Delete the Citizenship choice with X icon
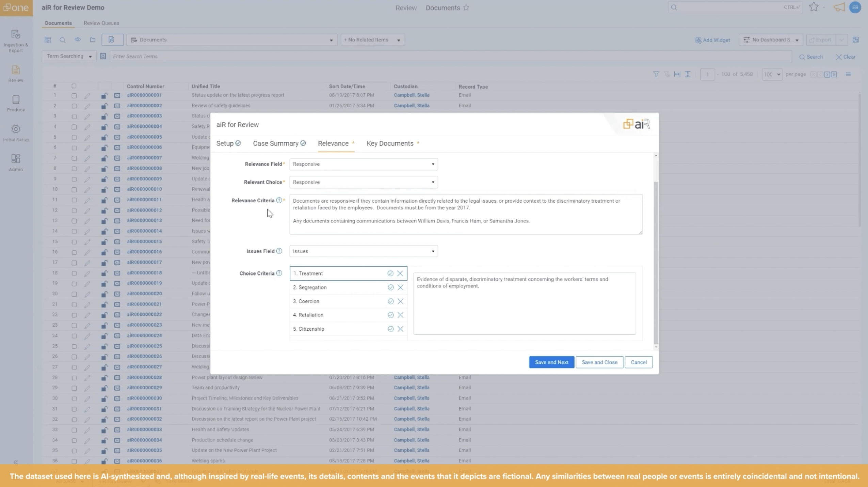This screenshot has height=487, width=868. [x=400, y=329]
